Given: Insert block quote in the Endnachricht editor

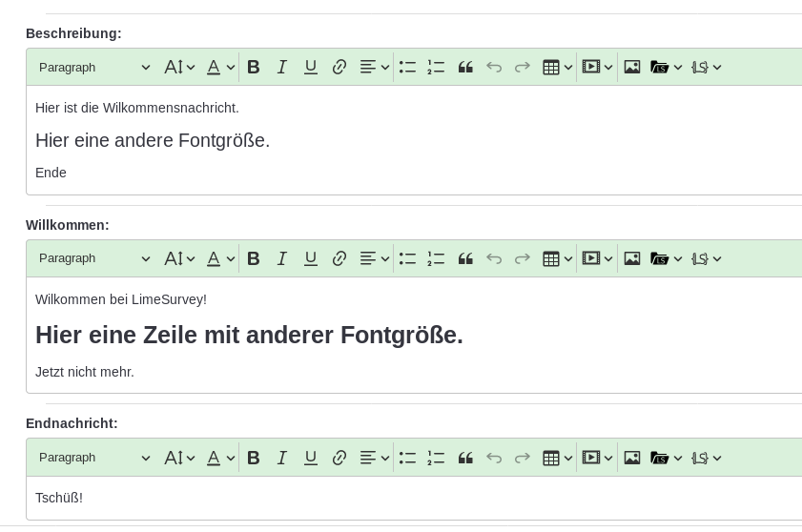Looking at the screenshot, I should tap(465, 458).
